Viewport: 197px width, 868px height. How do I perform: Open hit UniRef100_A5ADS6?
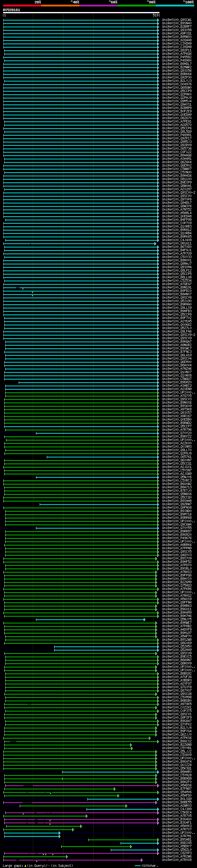[176, 785]
